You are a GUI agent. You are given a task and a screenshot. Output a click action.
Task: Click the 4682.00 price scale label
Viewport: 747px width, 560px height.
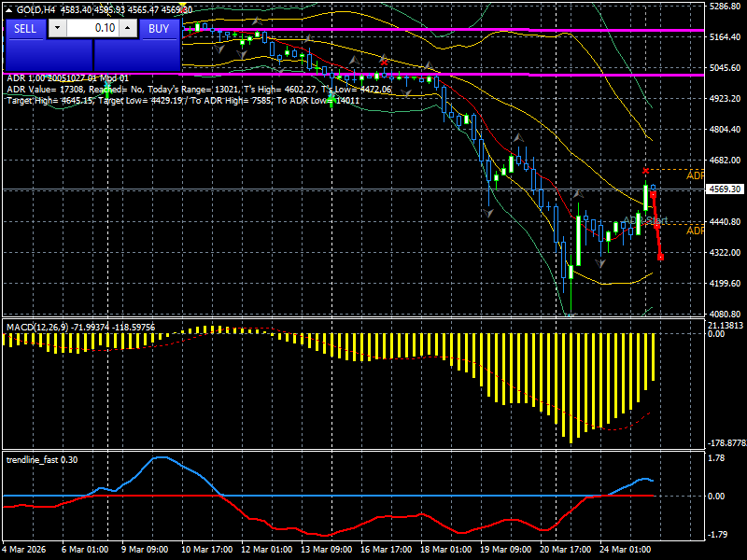tap(725, 160)
